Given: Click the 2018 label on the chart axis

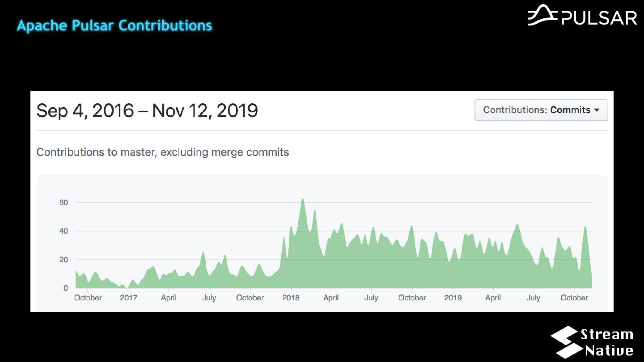Looking at the screenshot, I should pyautogui.click(x=291, y=298).
